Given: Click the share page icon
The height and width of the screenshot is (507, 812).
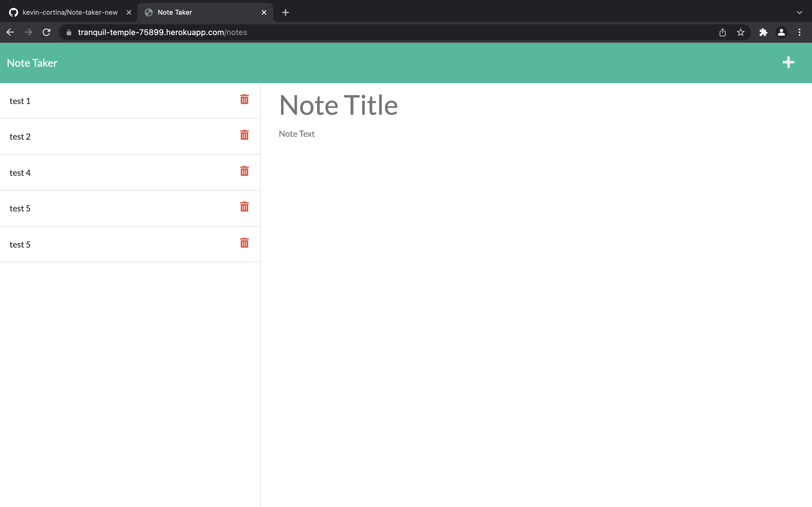Looking at the screenshot, I should pos(722,32).
